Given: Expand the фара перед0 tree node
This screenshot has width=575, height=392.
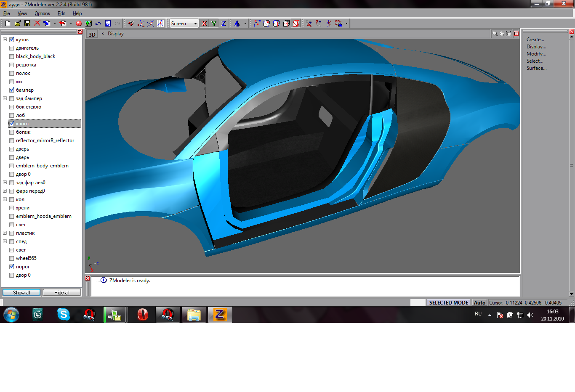Looking at the screenshot, I should [x=5, y=191].
